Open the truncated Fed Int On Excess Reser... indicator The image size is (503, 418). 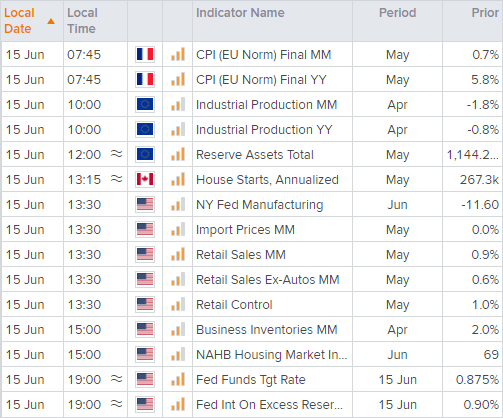(269, 405)
